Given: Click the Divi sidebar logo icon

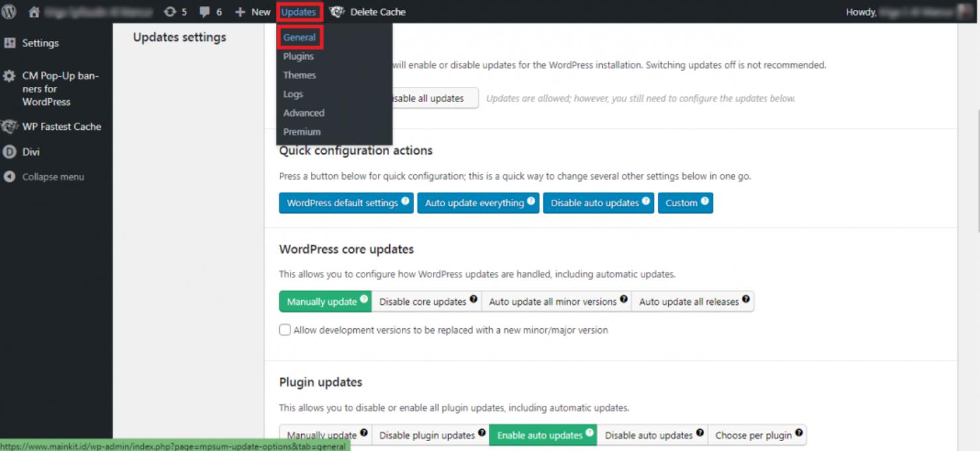Looking at the screenshot, I should coord(9,152).
